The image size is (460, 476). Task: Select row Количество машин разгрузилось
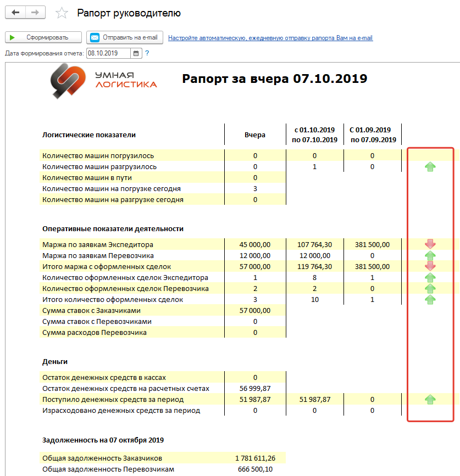click(99, 167)
